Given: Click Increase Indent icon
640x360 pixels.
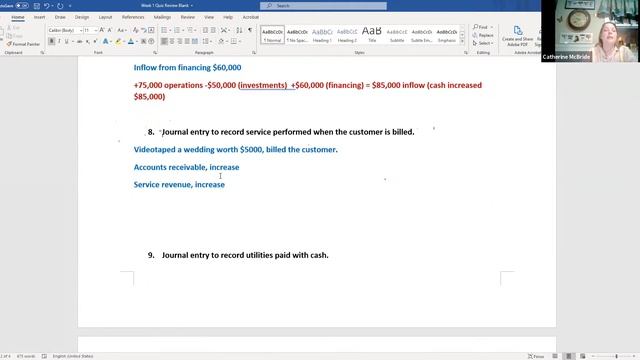Looking at the screenshot, I should pyautogui.click(x=213, y=30).
